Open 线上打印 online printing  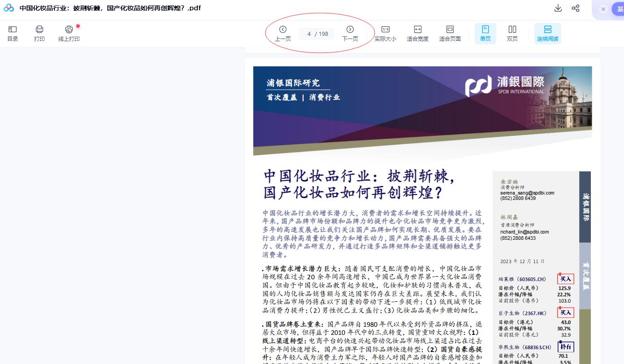(x=69, y=34)
